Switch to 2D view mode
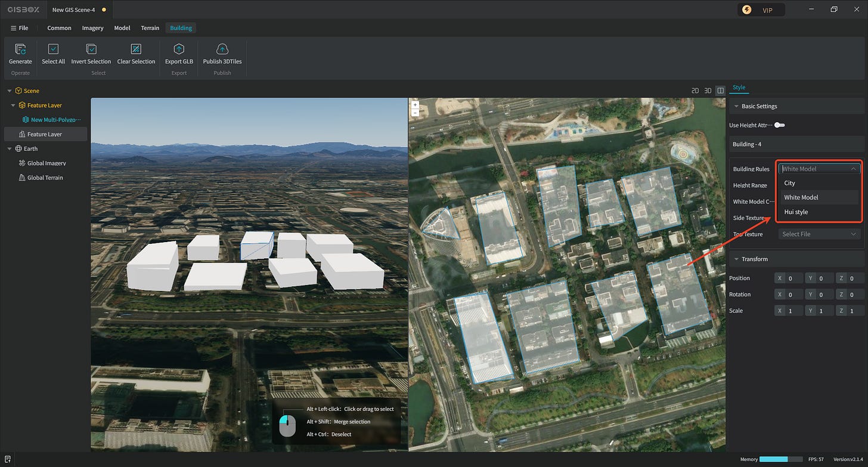Screen dimensions: 868x467 tap(695, 91)
